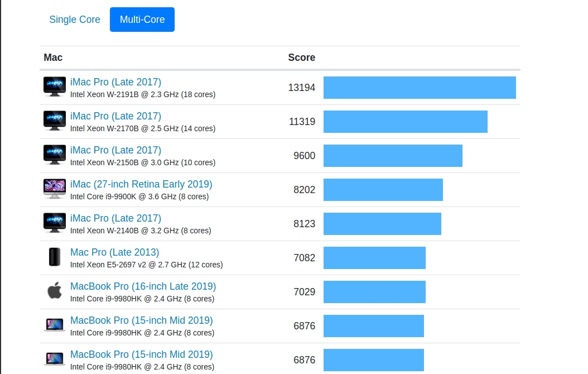Click the Score column header

[x=301, y=57]
